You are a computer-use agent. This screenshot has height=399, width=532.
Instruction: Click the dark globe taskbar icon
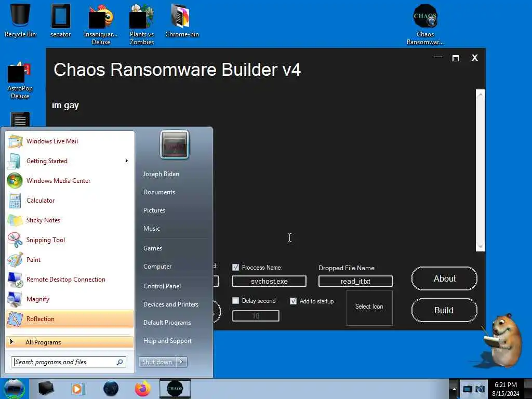[111, 389]
